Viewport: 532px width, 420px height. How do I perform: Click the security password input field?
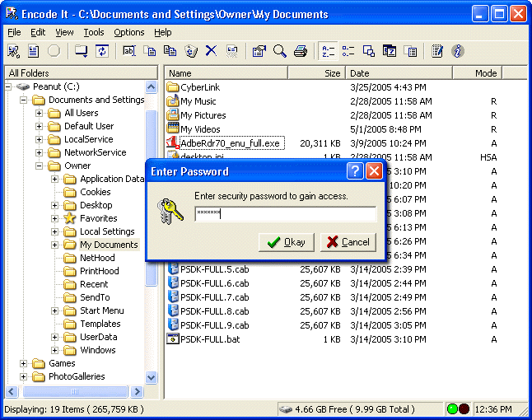click(285, 214)
